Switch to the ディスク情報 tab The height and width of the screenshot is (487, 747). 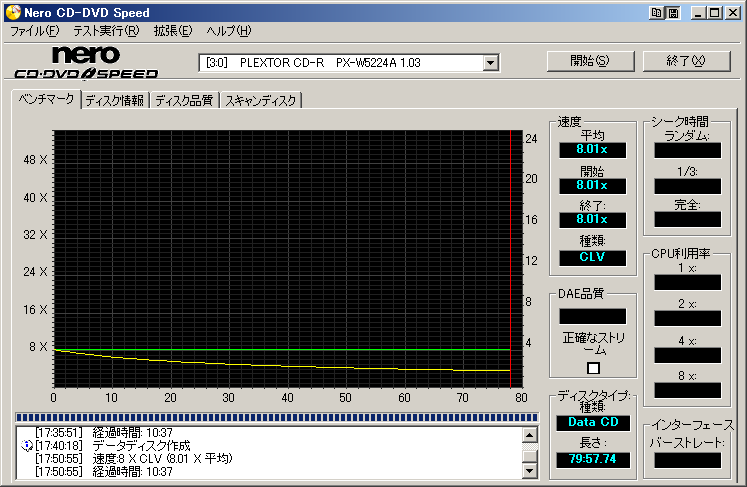point(114,100)
